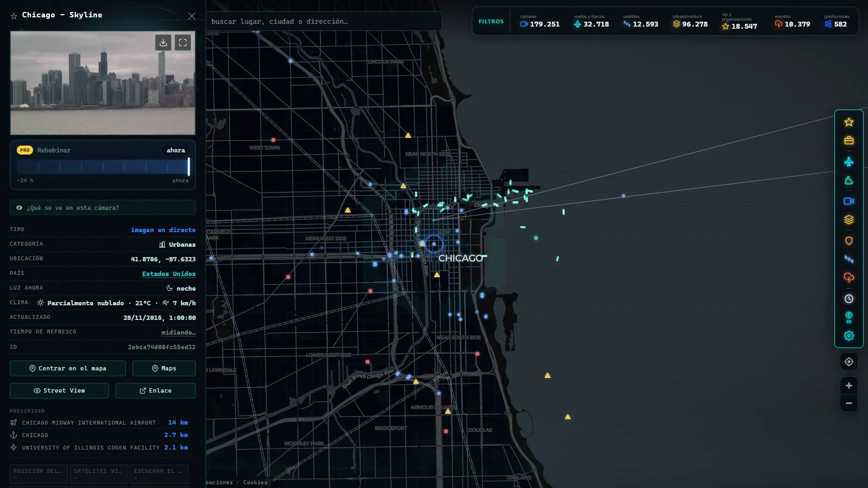Change language via globe ES icon
868x488 pixels.
(848, 317)
